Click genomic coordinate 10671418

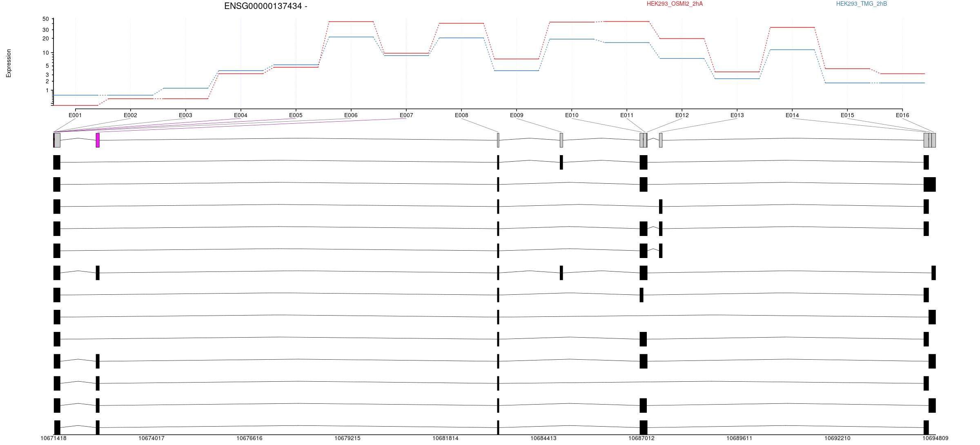click(x=53, y=438)
